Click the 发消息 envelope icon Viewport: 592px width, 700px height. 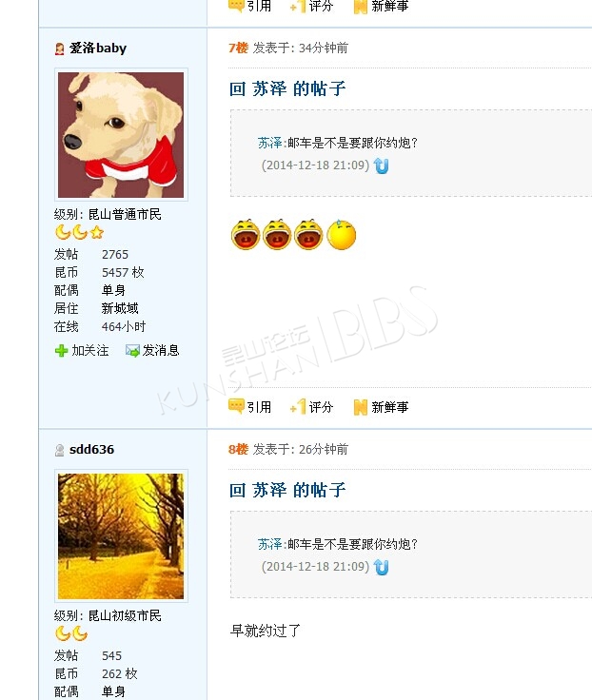(x=132, y=351)
